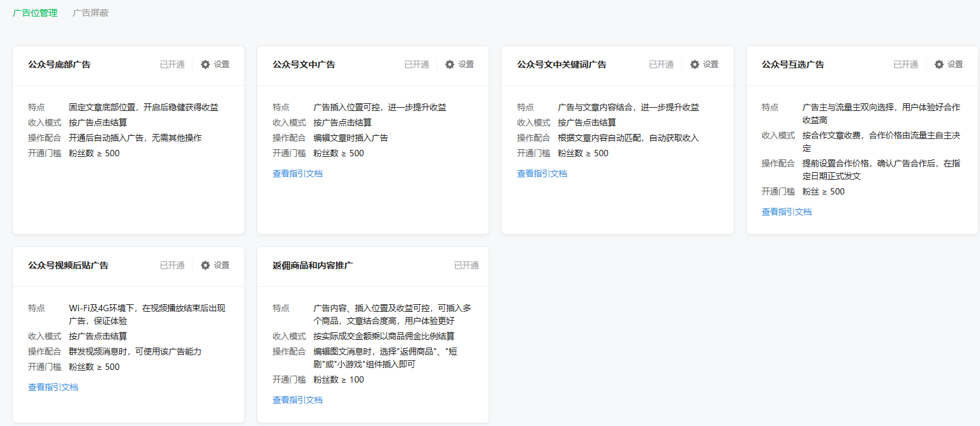The width and height of the screenshot is (980, 426).
Task: Click the gear icon on 公众号视频后贴广告 card
Action: click(205, 265)
